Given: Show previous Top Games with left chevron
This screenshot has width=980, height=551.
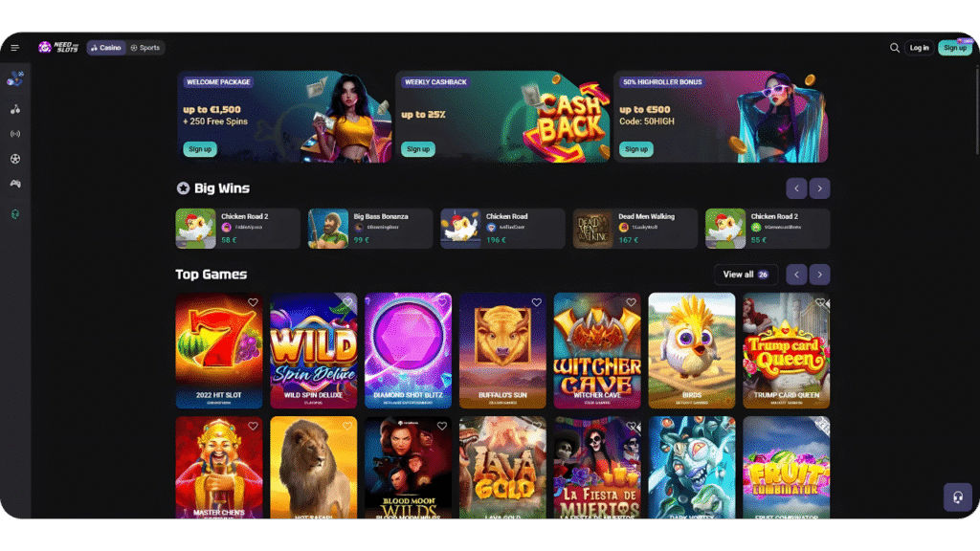Looking at the screenshot, I should [x=796, y=275].
